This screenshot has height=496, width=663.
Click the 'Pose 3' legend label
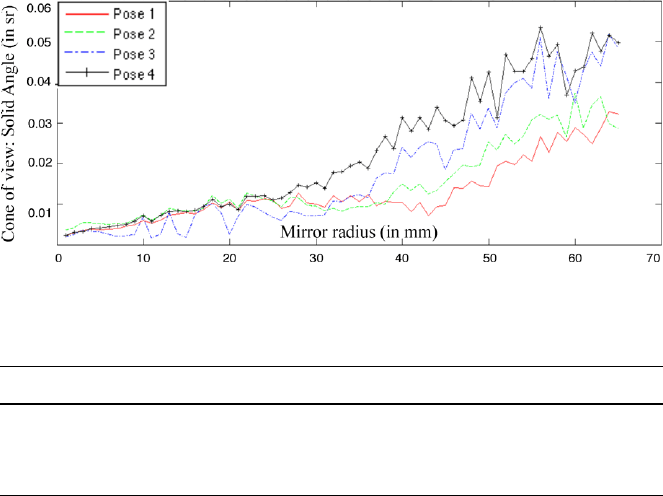point(134,54)
